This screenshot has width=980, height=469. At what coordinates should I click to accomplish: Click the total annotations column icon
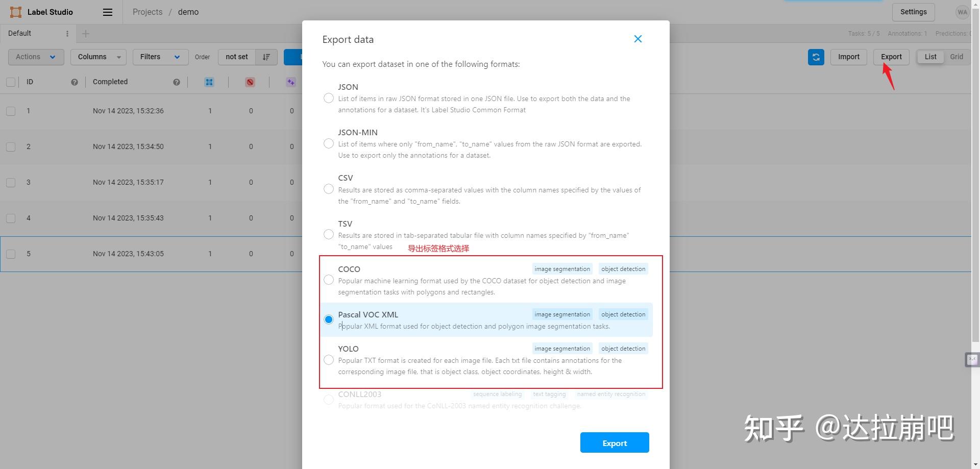pos(209,82)
